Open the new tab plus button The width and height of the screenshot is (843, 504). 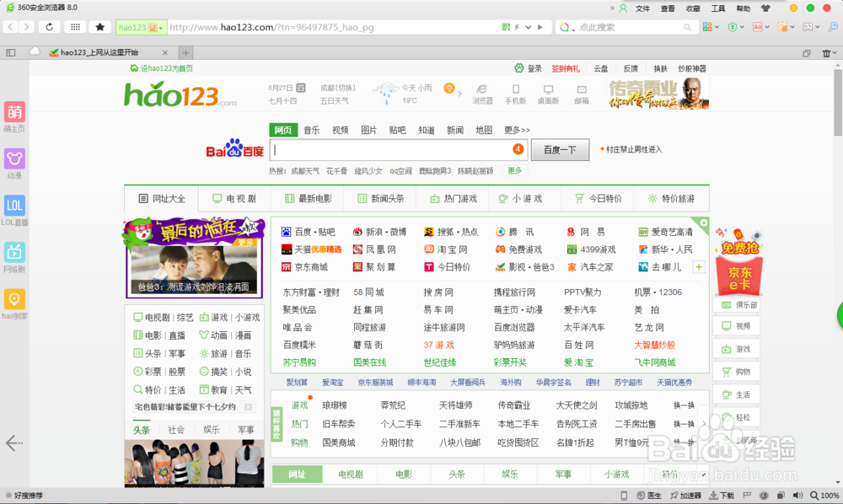click(185, 52)
